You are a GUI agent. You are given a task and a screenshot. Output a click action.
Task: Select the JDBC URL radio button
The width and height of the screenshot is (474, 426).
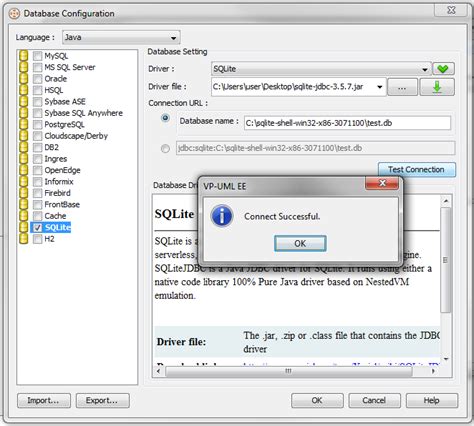pos(165,148)
